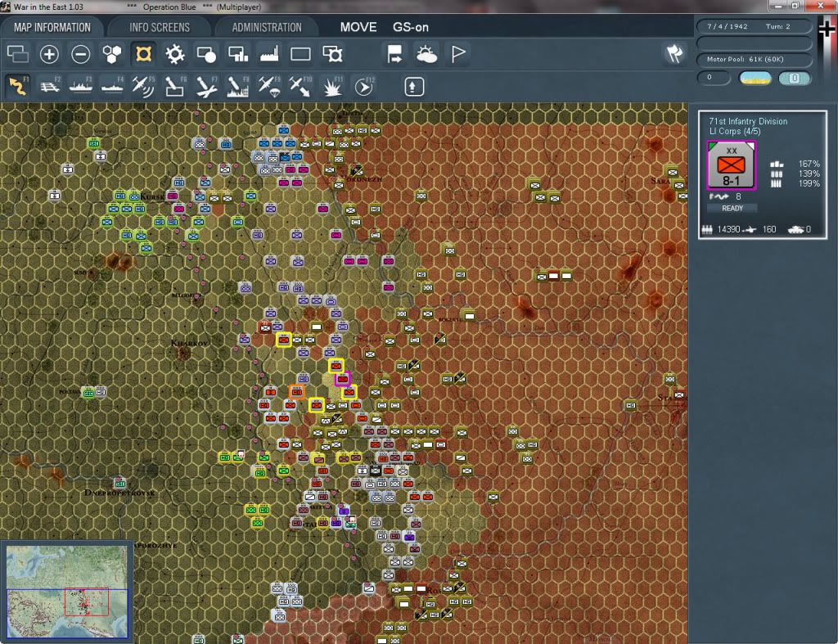Image resolution: width=838 pixels, height=644 pixels.
Task: Toggle the highlighted yellow hex-frame icon
Action: point(143,54)
